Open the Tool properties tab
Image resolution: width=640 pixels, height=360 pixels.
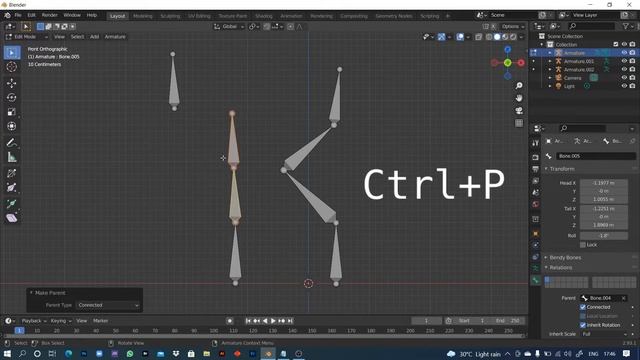point(536,143)
